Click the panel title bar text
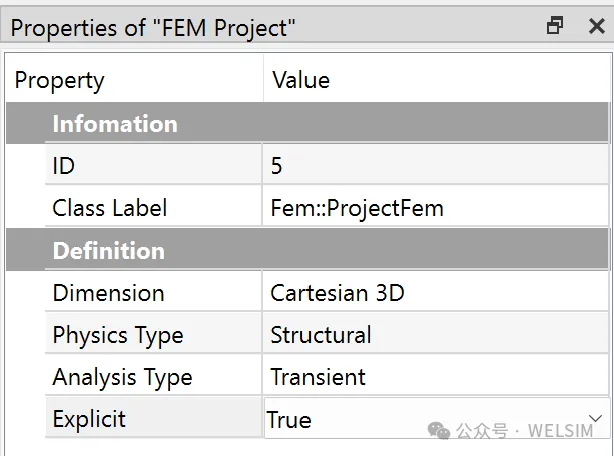This screenshot has width=614, height=456. (153, 28)
